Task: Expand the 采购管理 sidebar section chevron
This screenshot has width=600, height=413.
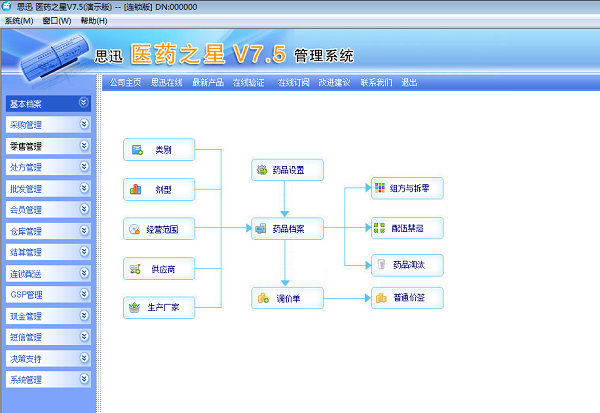Action: tap(84, 124)
